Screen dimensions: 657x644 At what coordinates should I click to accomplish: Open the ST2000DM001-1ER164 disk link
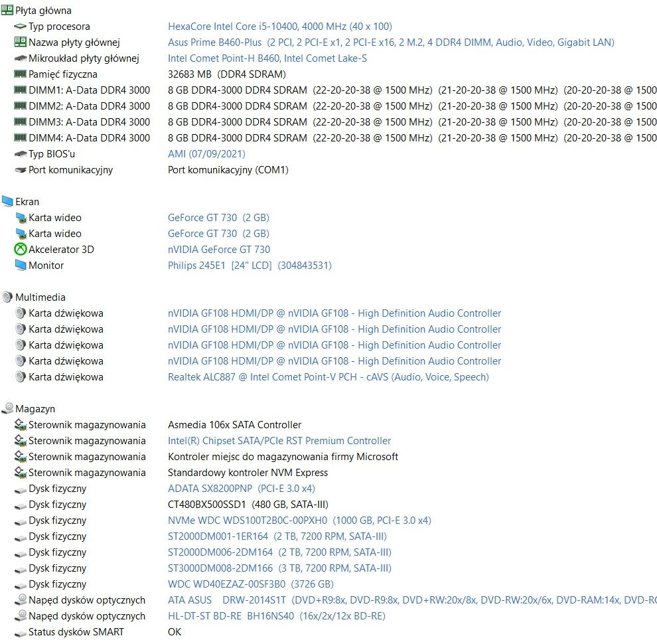point(277,536)
